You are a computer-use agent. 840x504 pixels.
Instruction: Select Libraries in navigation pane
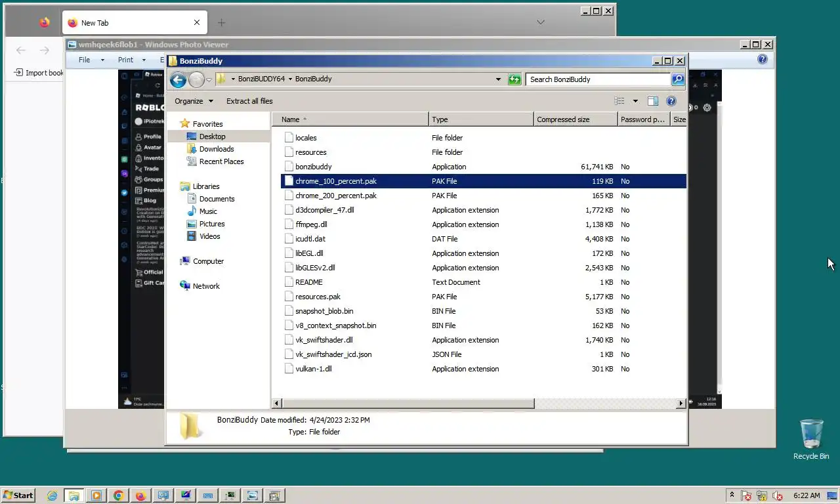[206, 186]
